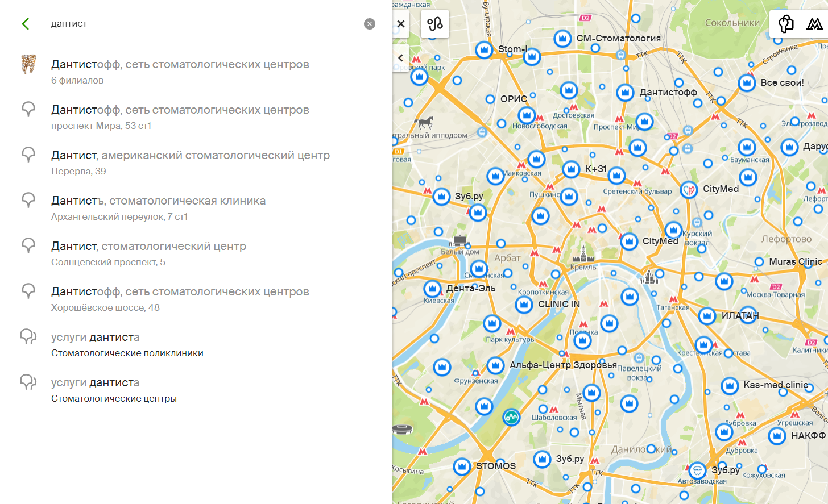The image size is (828, 504).
Task: Click the Альфа-Центр Здоровья marker
Action: point(495,365)
